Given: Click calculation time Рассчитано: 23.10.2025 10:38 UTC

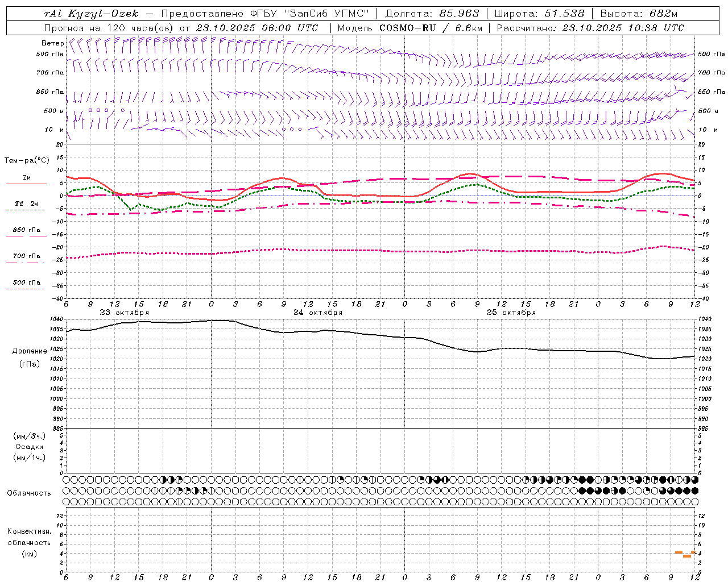Looking at the screenshot, I should 590,28.
